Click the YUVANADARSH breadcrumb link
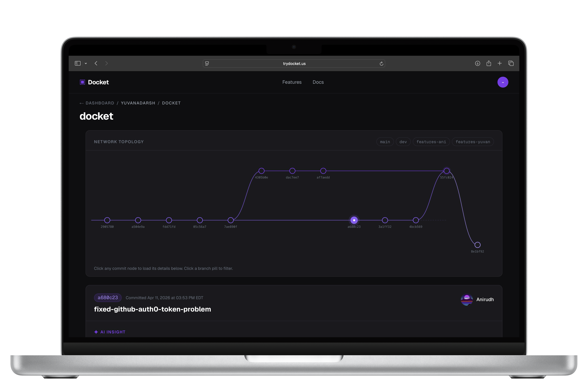588x382 pixels. [x=138, y=103]
